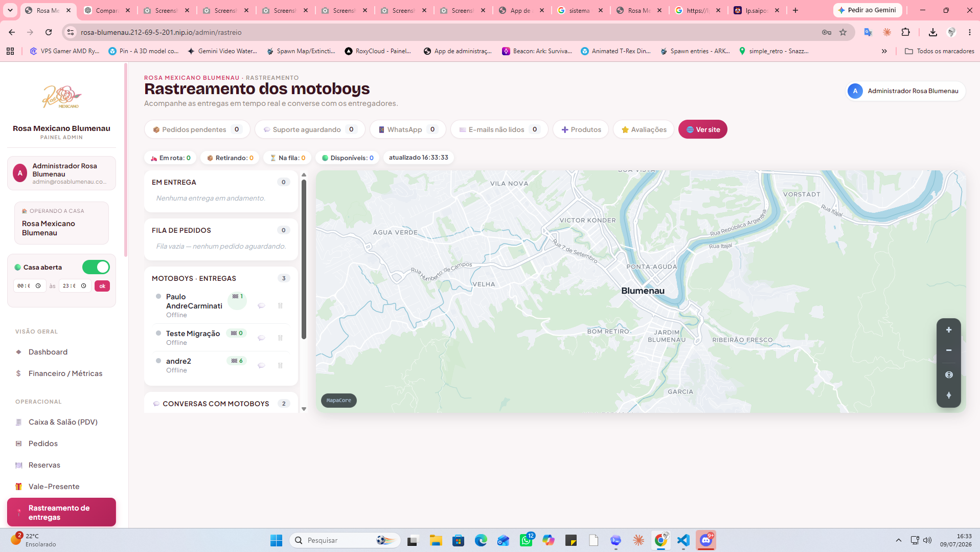The width and height of the screenshot is (980, 552).
Task: Open Todos os marcadores folder
Action: click(940, 51)
